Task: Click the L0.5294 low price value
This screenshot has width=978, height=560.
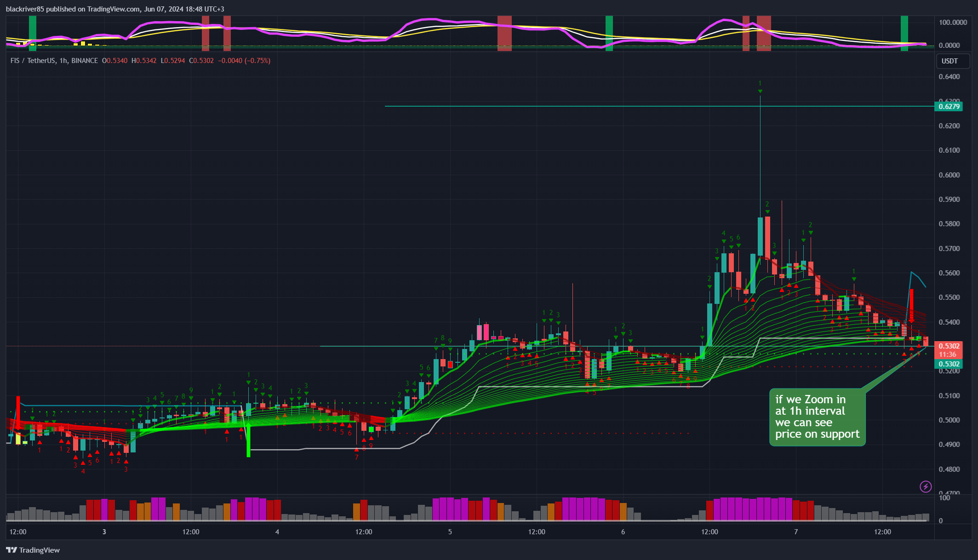Action: click(x=173, y=61)
